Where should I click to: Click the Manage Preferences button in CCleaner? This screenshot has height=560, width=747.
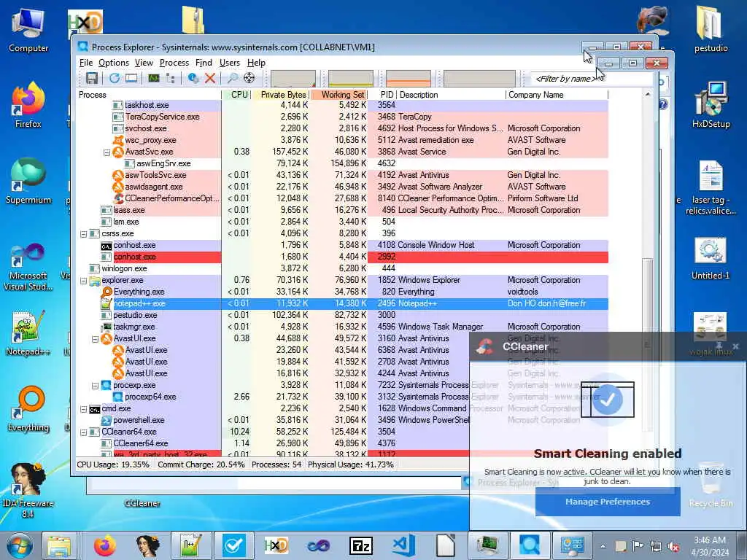pyautogui.click(x=608, y=502)
